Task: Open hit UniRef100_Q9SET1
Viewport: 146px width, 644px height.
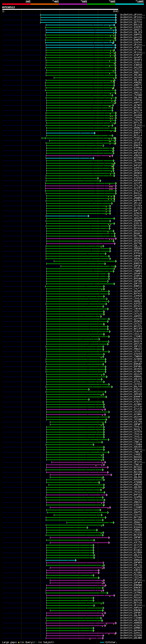Action: [131, 30]
